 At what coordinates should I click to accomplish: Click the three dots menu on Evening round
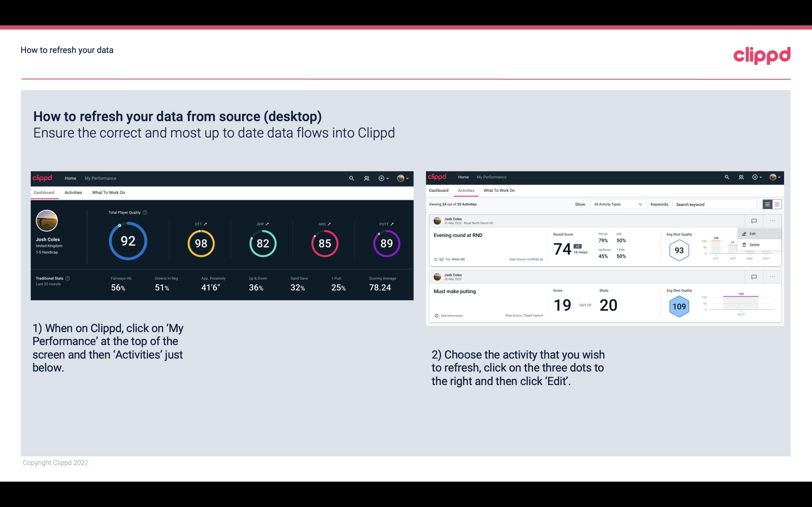coord(773,220)
